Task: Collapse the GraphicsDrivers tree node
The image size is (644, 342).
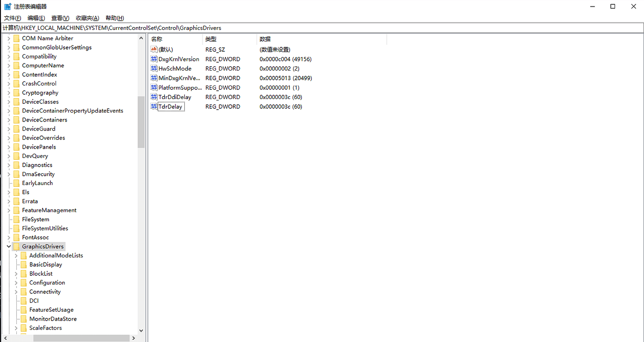Action: click(9, 247)
